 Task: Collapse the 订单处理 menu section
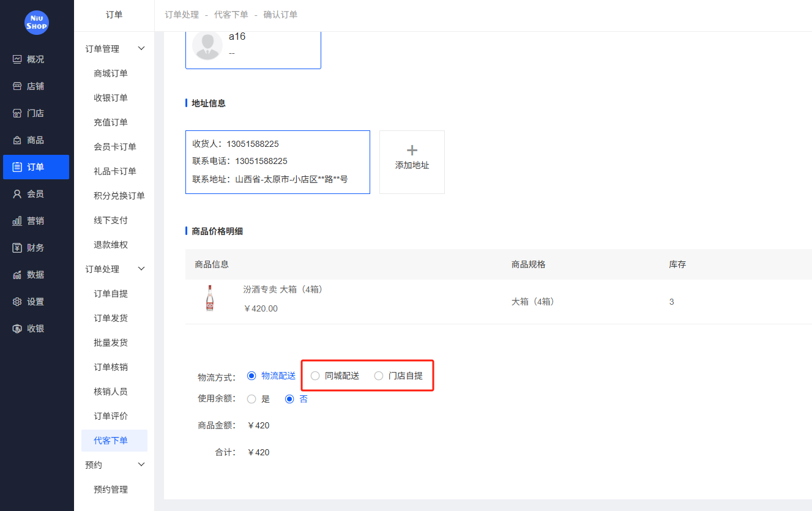tap(114, 269)
